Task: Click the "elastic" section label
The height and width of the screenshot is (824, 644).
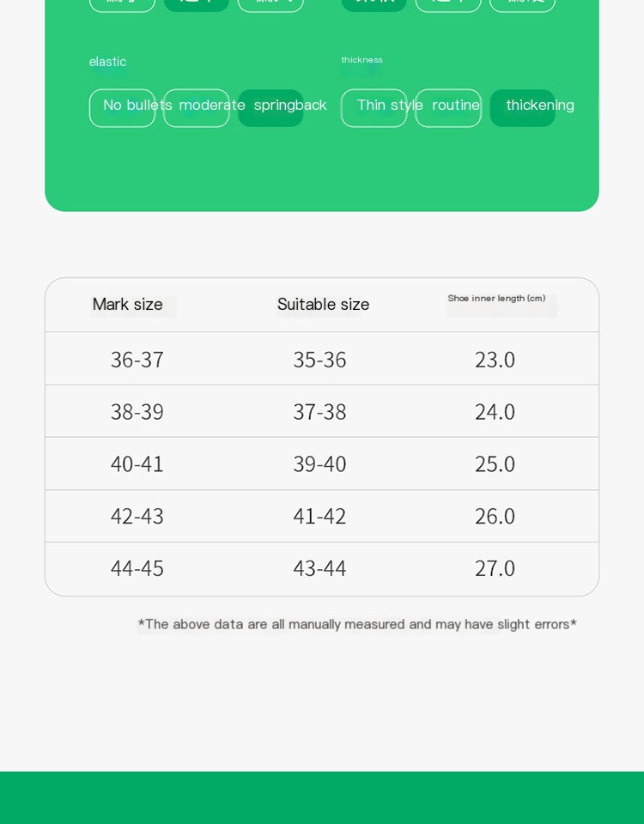Action: [107, 62]
